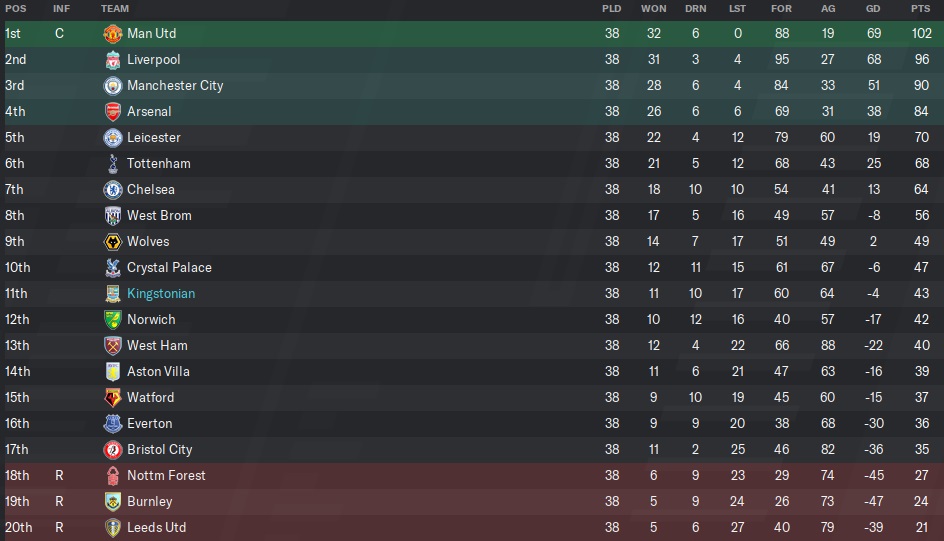Click the TEAM column header
The width and height of the screenshot is (944, 541).
coord(115,9)
